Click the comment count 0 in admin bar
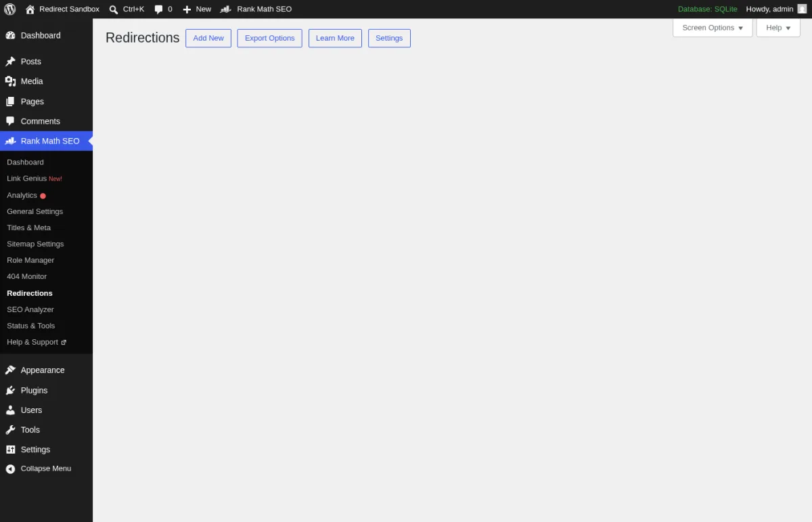812x522 pixels. click(x=170, y=9)
